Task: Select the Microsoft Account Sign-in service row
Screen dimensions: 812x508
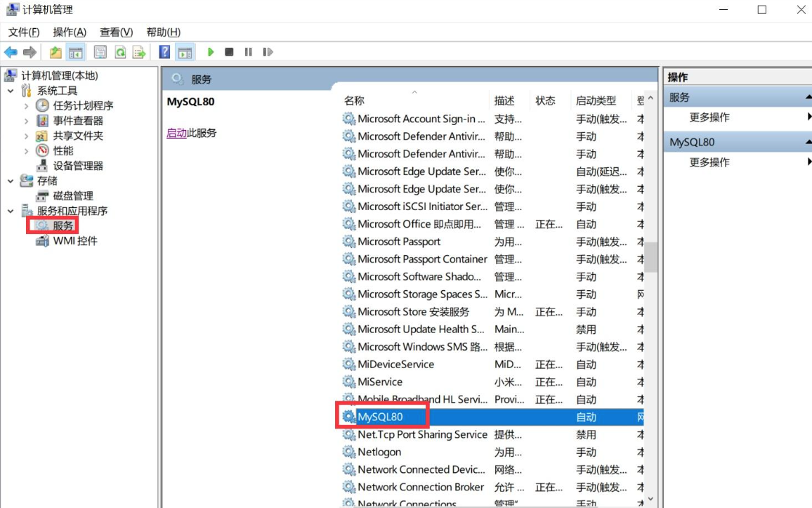Action: [x=492, y=119]
